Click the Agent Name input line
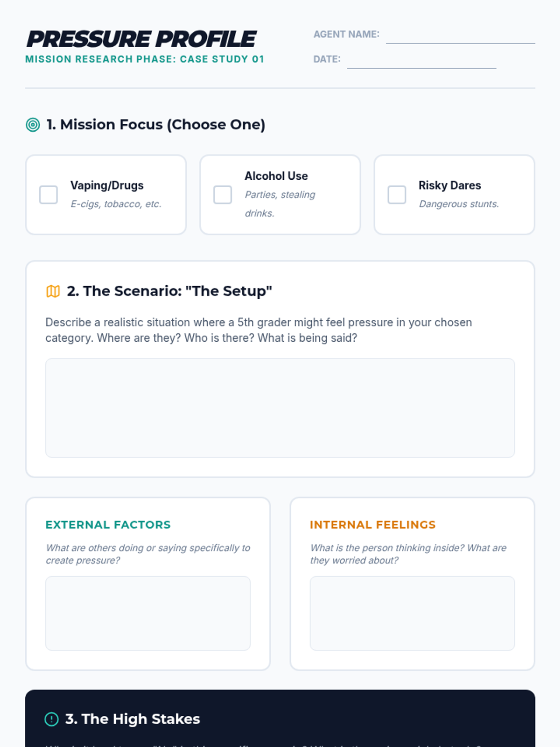 (461, 35)
